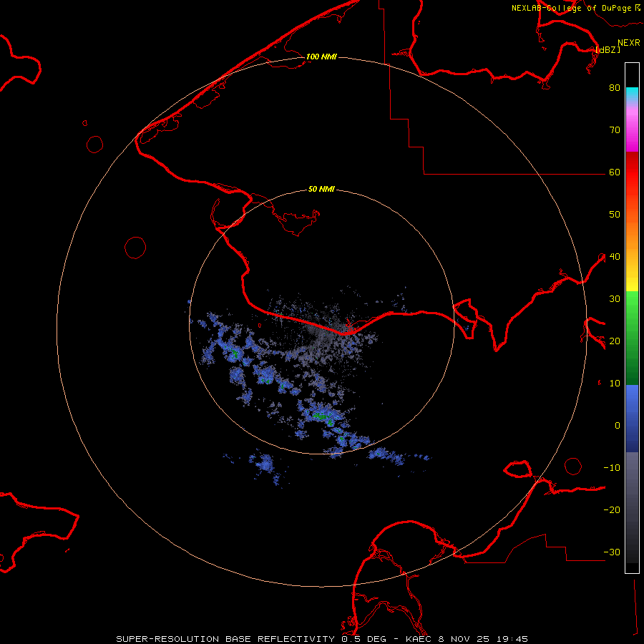
Task: Click the blue segment of the reflectivity color bar
Action: click(x=632, y=418)
